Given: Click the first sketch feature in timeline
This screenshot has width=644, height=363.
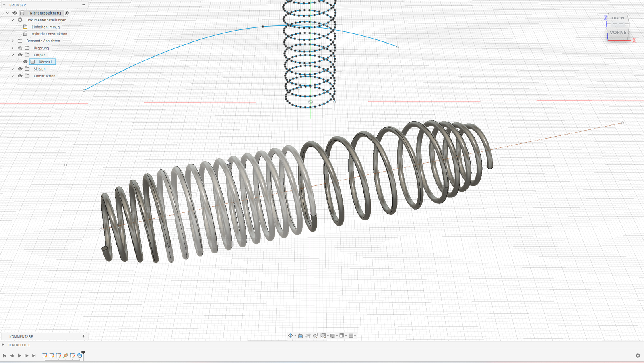Looking at the screenshot, I should [x=45, y=355].
